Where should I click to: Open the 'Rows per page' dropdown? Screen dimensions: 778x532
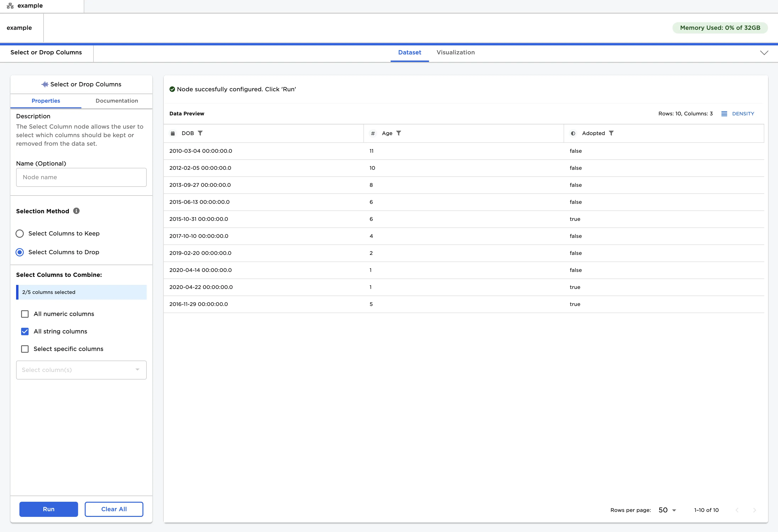[666, 510]
